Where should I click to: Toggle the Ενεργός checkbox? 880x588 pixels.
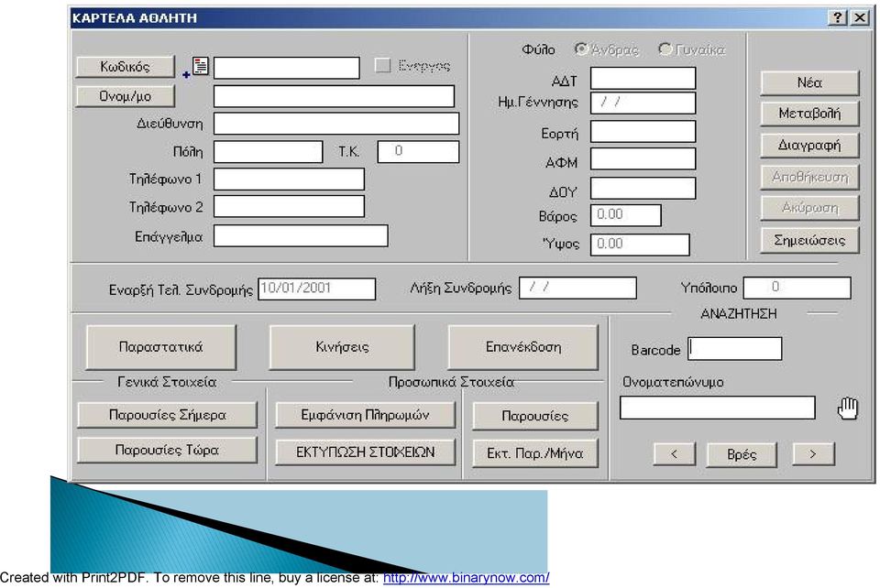tap(383, 66)
